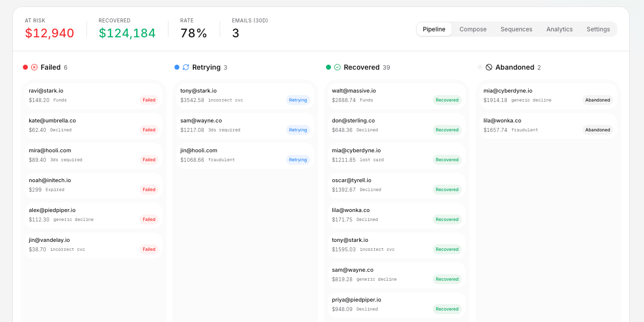Select the alex@piedpiper.io card
This screenshot has width=644, height=322.
(x=93, y=215)
